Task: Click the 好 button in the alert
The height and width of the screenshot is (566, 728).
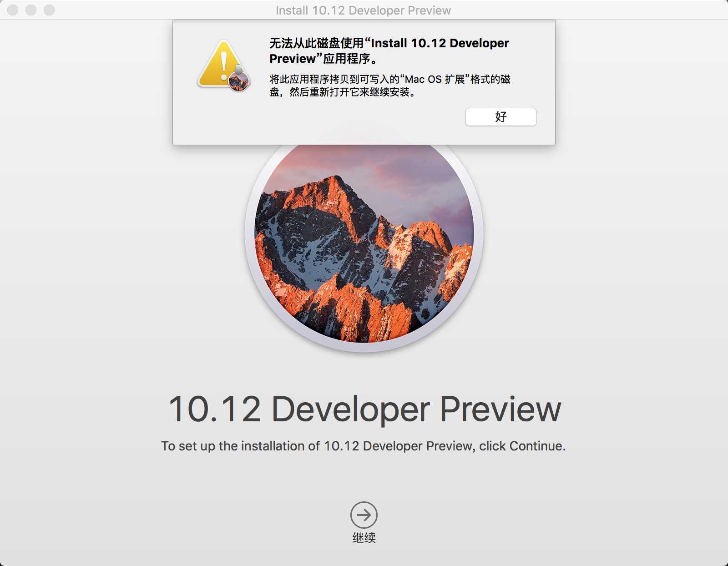Action: [500, 117]
